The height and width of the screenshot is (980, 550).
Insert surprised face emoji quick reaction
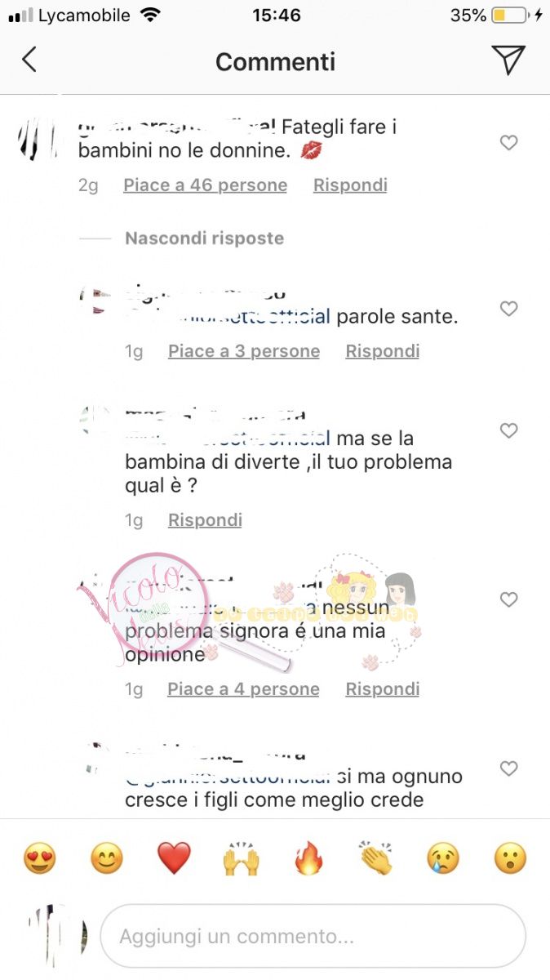point(510,859)
